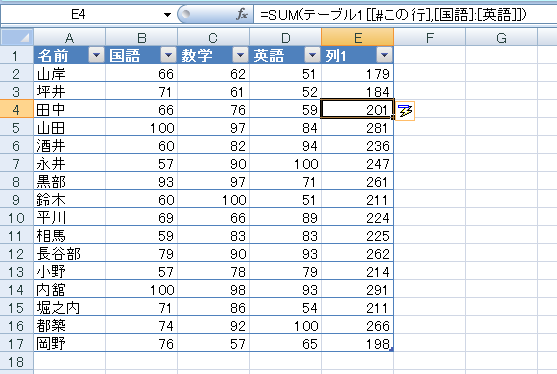Click total 262 in 長谷部 row
Viewport: 557px width, 374px height.
click(x=357, y=254)
